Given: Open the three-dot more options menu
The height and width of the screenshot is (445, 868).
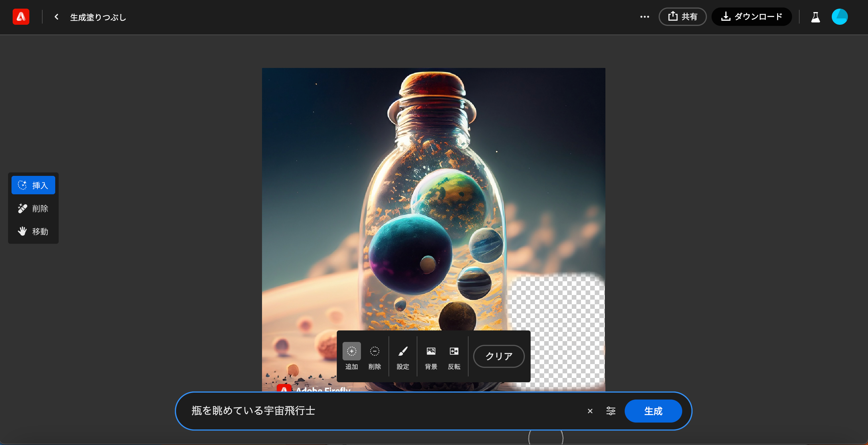Looking at the screenshot, I should coord(644,16).
